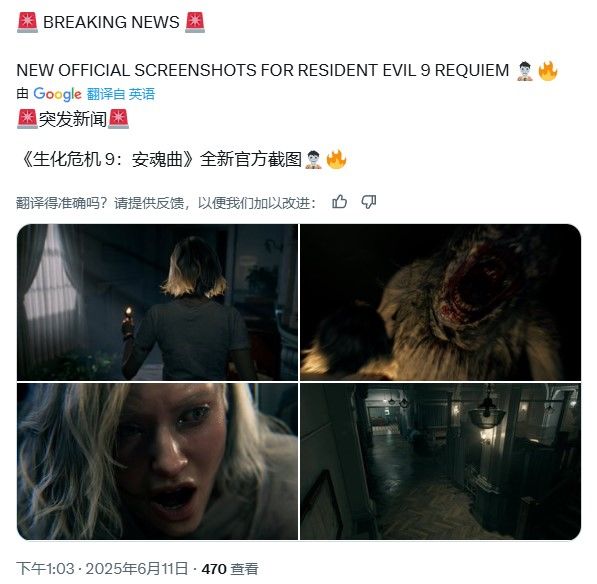The width and height of the screenshot is (597, 584).
Task: Click the siren emoji after BREAKING NEWS
Action: (x=195, y=22)
